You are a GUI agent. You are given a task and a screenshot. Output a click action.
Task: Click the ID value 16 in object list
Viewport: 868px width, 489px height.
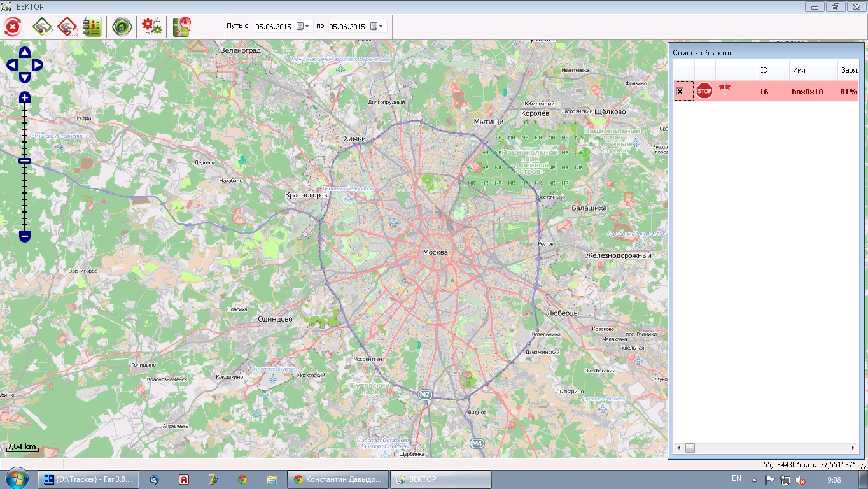coord(764,92)
